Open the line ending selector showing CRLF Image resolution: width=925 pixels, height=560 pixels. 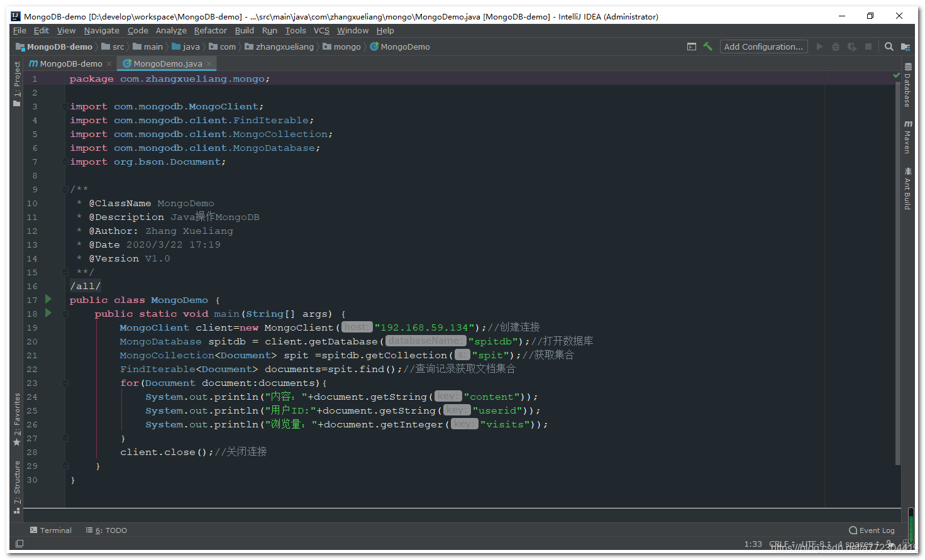tap(780, 544)
